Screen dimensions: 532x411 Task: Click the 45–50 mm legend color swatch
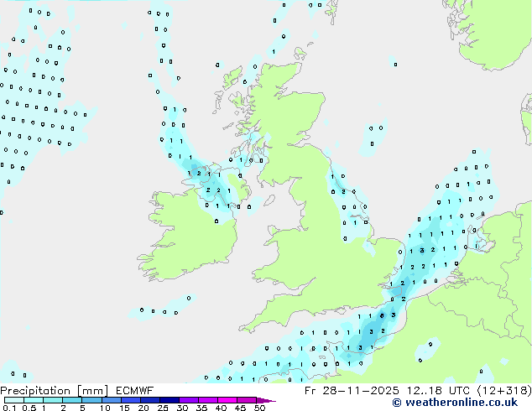coord(247,400)
